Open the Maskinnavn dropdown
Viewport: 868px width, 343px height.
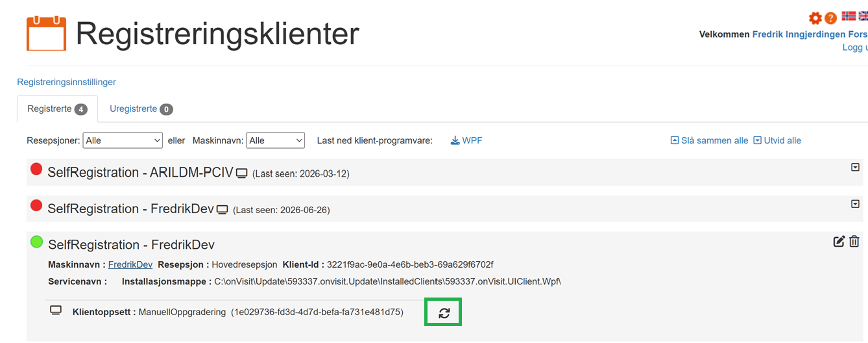coord(276,140)
